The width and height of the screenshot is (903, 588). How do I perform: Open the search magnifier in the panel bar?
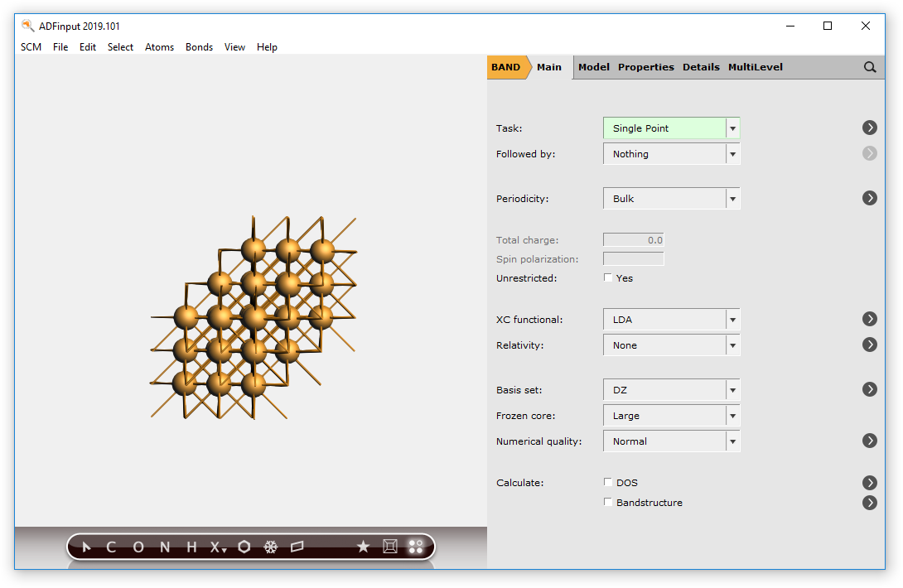(869, 67)
